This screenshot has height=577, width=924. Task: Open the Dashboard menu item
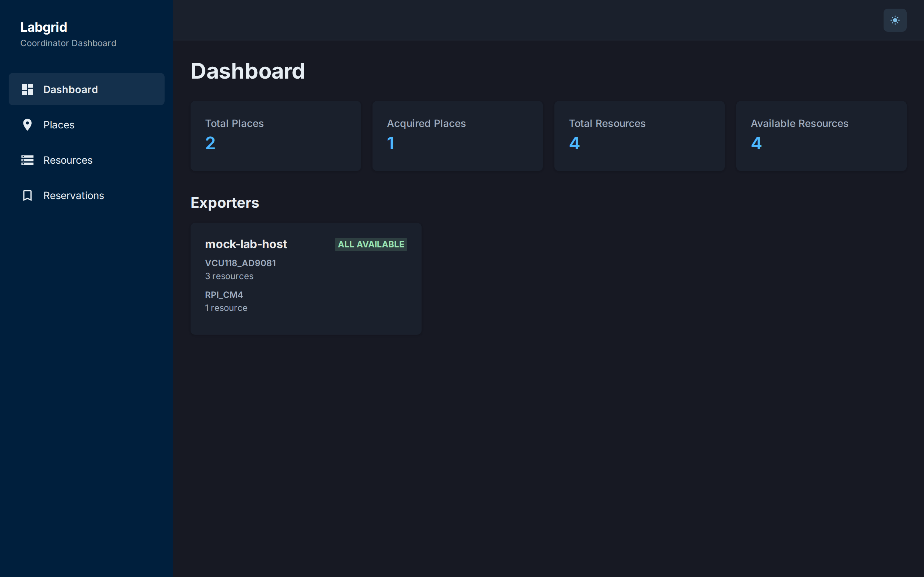87,89
